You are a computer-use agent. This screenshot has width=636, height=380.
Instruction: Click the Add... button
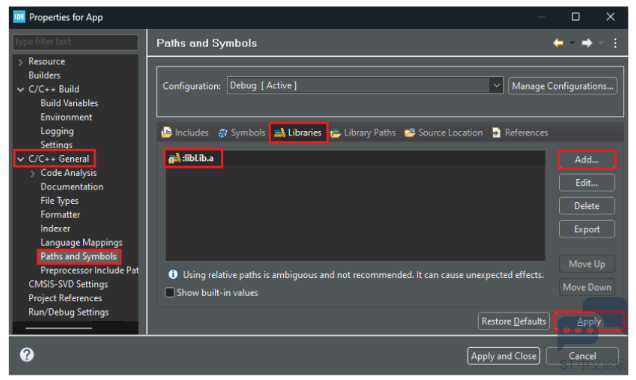click(587, 160)
